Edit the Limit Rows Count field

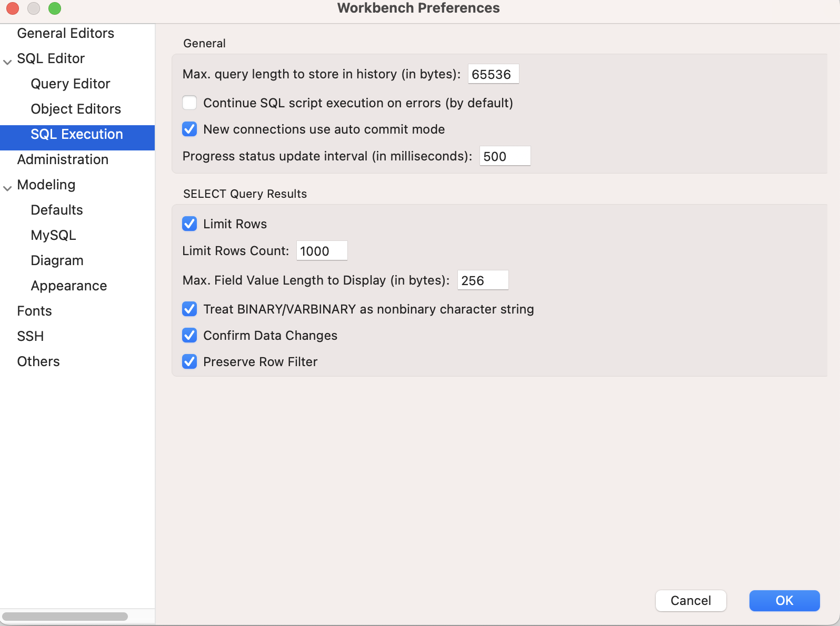click(322, 251)
